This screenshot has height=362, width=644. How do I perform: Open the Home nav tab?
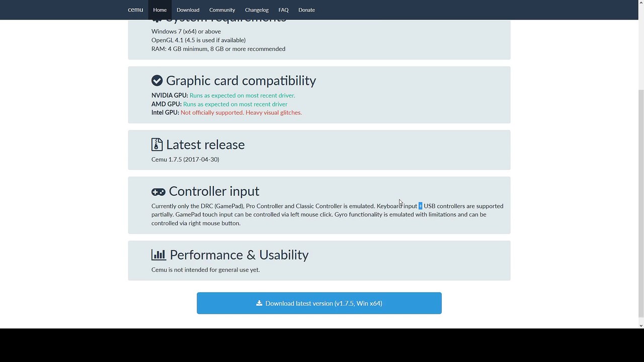[x=159, y=10]
